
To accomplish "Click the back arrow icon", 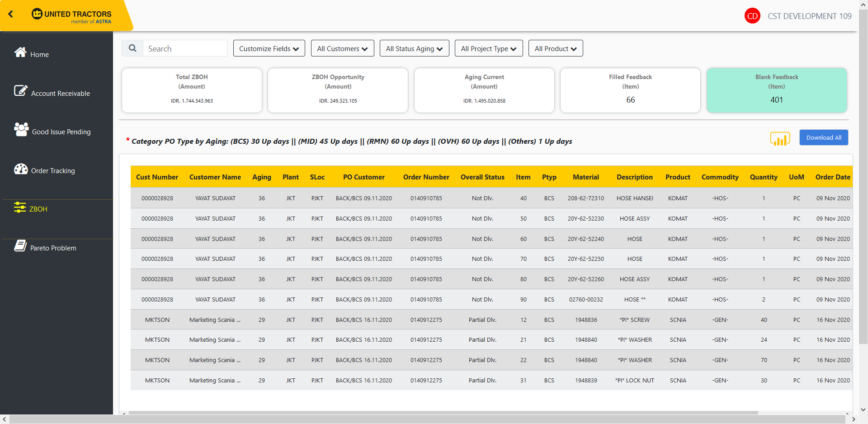I will click(x=10, y=14).
